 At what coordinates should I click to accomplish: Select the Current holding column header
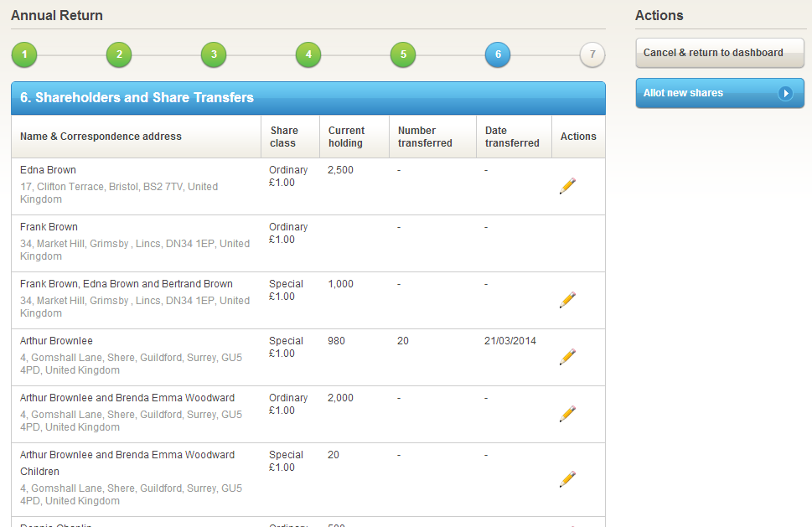(x=346, y=137)
